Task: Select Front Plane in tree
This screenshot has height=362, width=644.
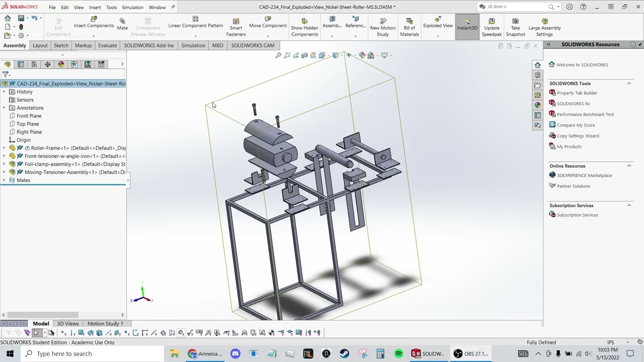Action: tap(29, 116)
